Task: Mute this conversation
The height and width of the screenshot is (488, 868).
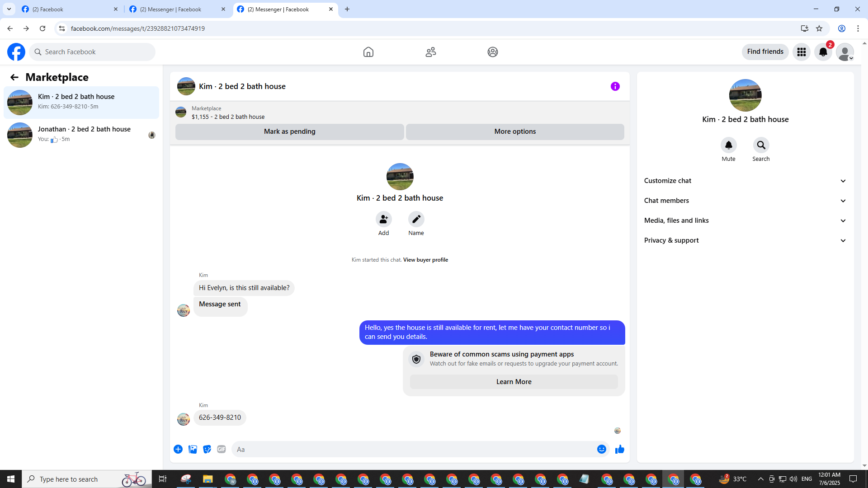Action: [x=728, y=145]
